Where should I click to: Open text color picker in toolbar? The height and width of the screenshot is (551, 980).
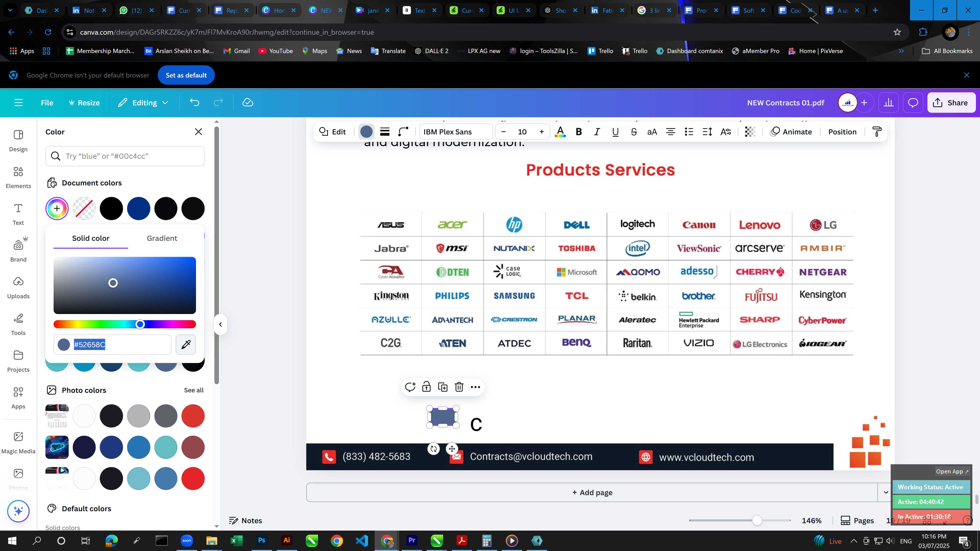(x=560, y=132)
